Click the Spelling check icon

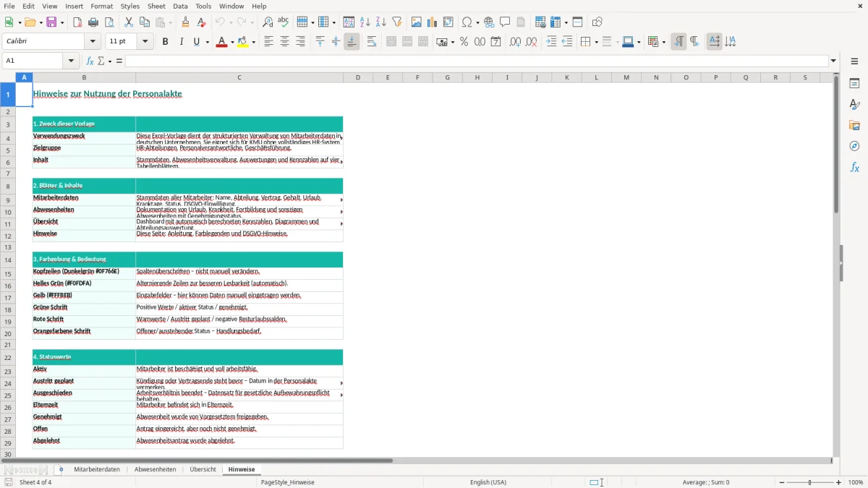coord(284,22)
